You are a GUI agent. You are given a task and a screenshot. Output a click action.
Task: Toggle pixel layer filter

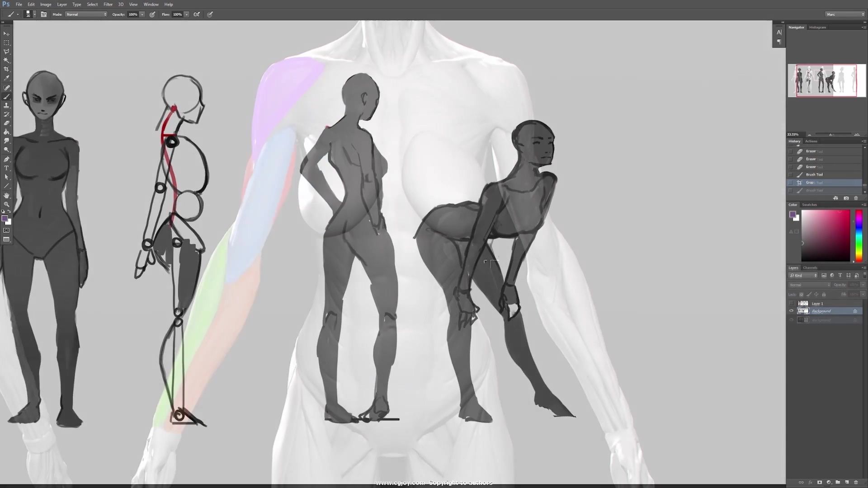[824, 275]
